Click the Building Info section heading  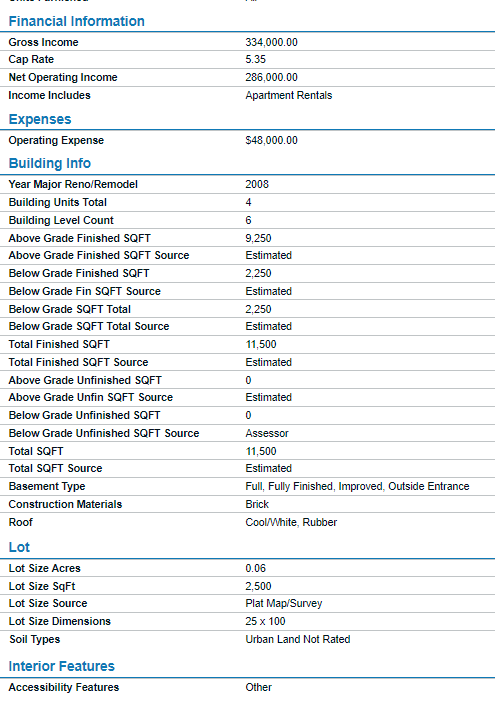50,163
